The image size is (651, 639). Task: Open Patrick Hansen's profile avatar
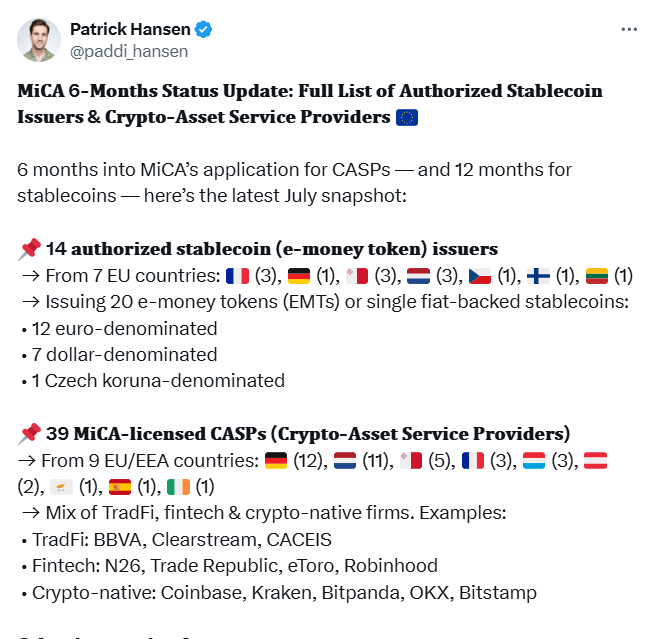38,38
